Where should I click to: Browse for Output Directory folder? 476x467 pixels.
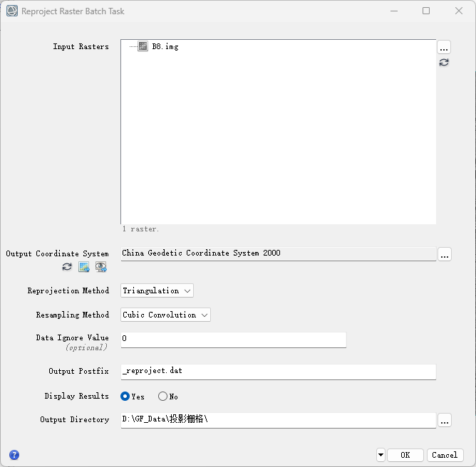coord(445,420)
